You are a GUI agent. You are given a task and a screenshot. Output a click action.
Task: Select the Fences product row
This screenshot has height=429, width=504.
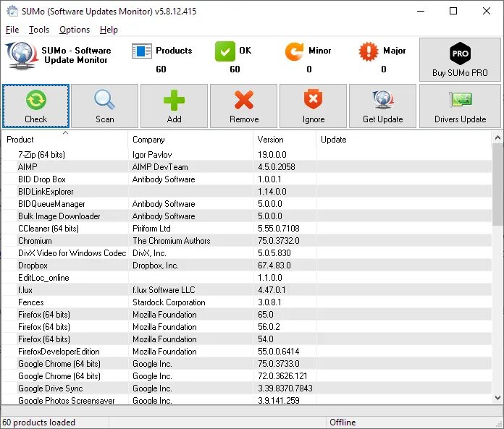point(247,302)
